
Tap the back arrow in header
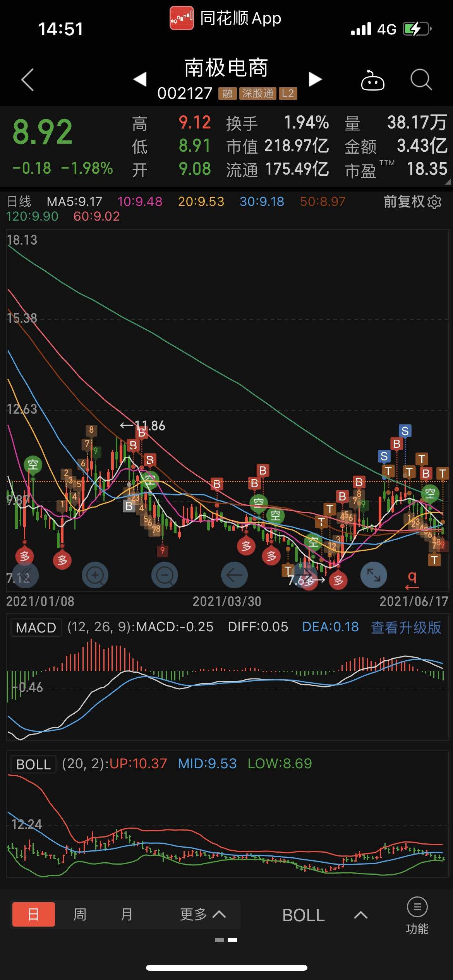click(x=27, y=80)
